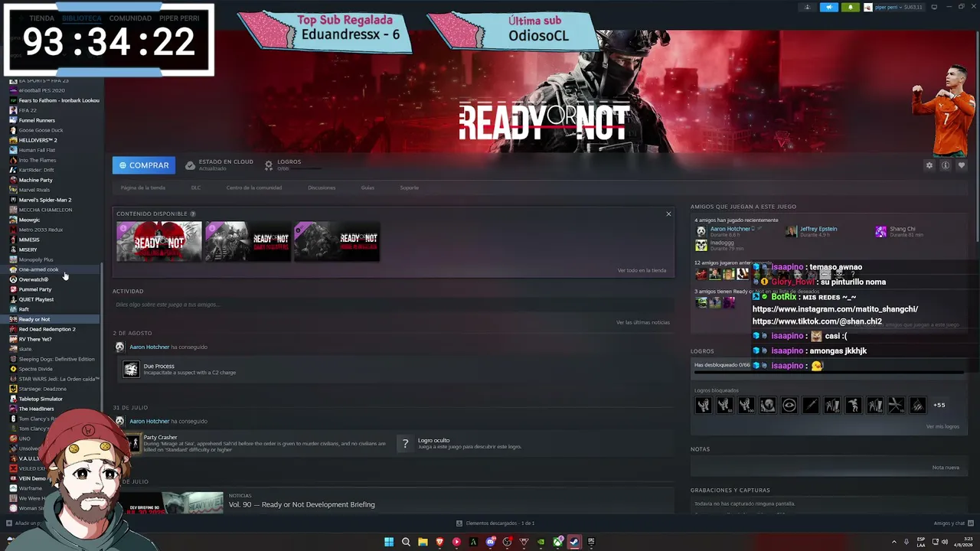The image size is (980, 551).
Task: Open File Explorer from taskbar
Action: point(423,542)
